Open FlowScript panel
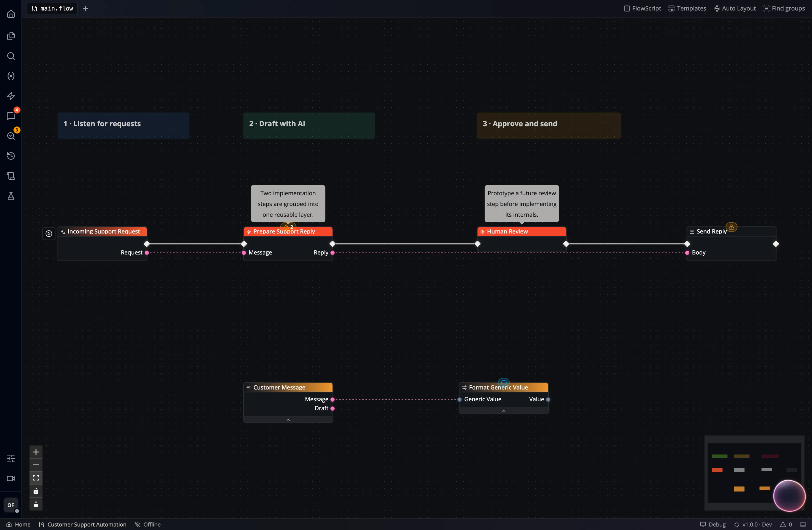The image size is (812, 530). click(x=642, y=8)
